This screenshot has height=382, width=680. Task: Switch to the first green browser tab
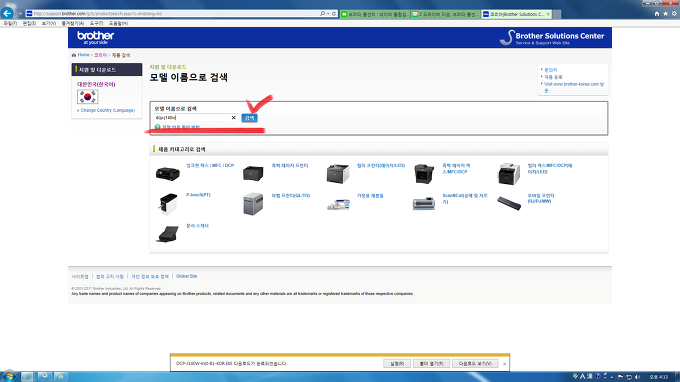coord(375,14)
